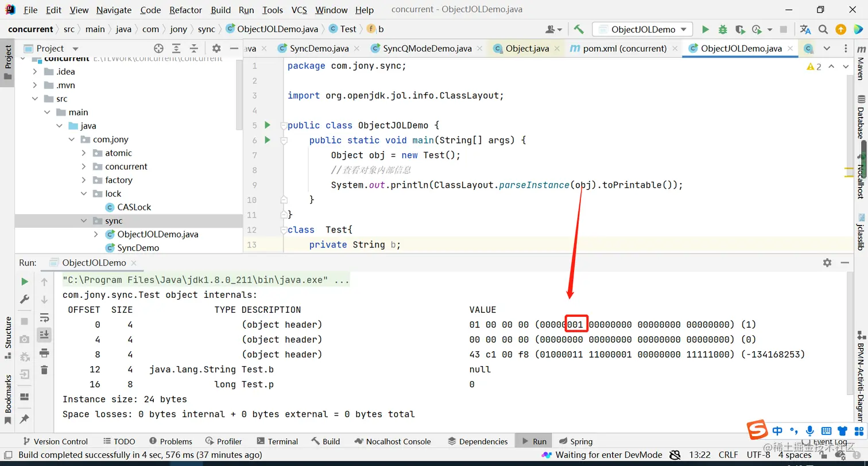This screenshot has width=868, height=466.
Task: Expand the .idea folder
Action: point(35,72)
